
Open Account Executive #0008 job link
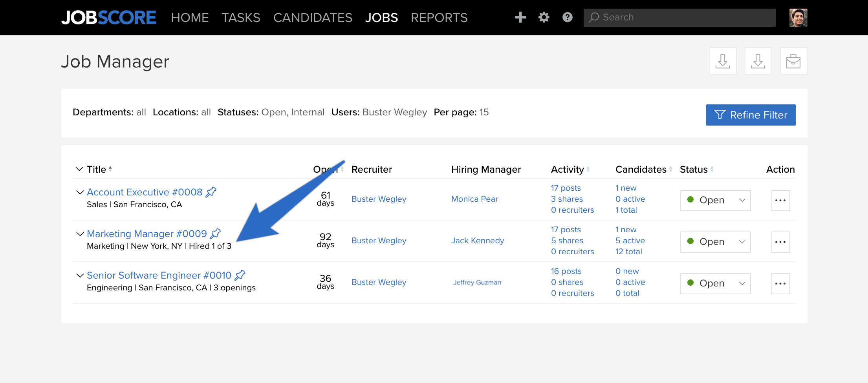pos(145,192)
